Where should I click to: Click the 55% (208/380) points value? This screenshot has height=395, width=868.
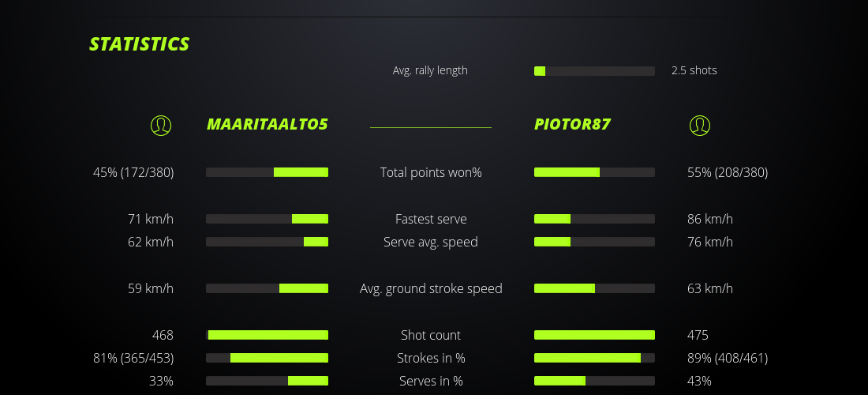coord(728,172)
